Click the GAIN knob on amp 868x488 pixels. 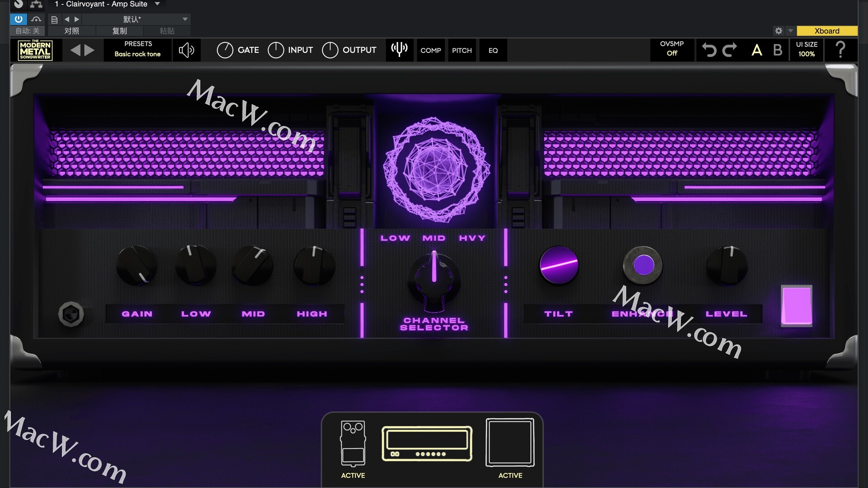point(137,265)
